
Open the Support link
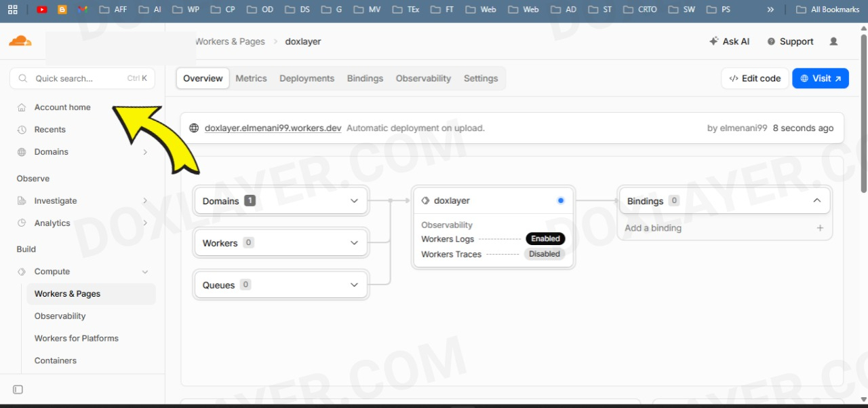click(x=790, y=41)
